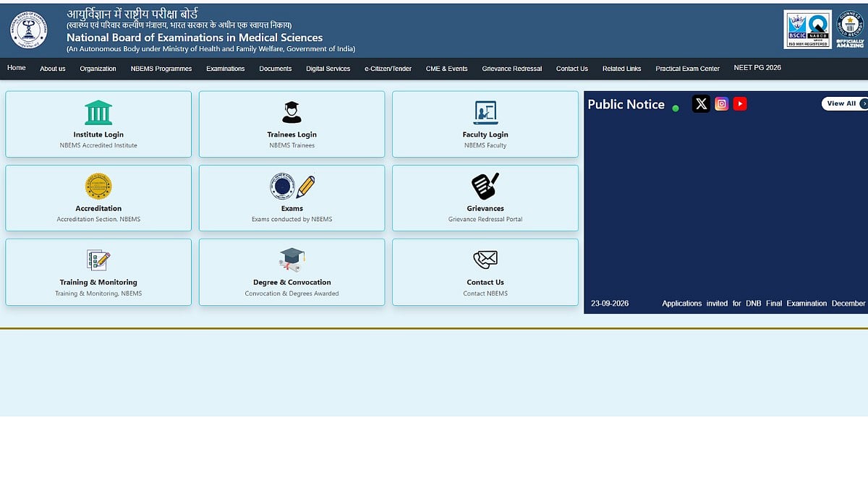The width and height of the screenshot is (868, 488).
Task: Open Contact Us envelope icon
Action: pyautogui.click(x=485, y=260)
